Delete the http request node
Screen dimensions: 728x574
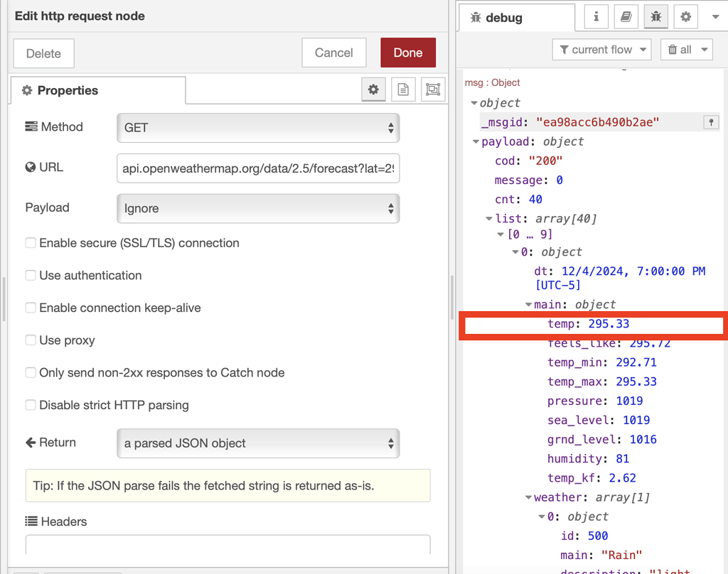pyautogui.click(x=43, y=53)
